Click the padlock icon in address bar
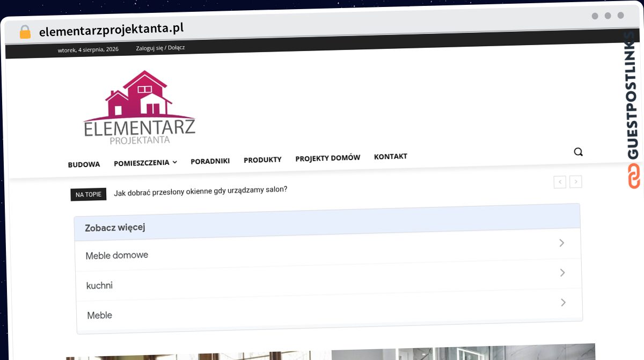Screen dimensions: 644x360 click(25, 32)
